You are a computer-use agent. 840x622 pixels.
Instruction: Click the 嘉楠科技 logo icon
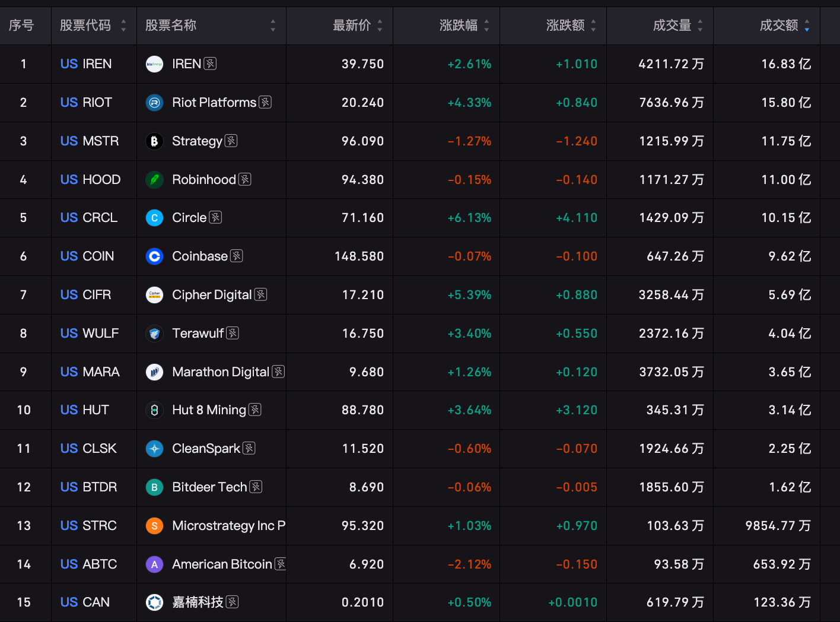154,602
